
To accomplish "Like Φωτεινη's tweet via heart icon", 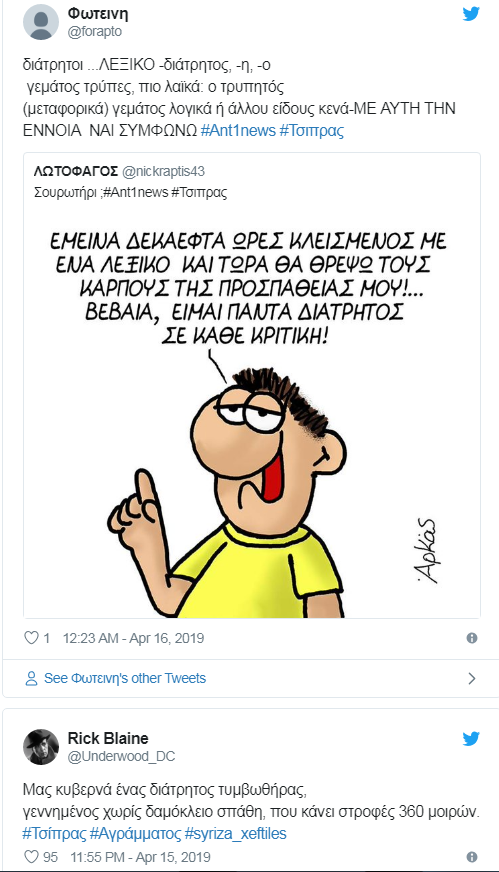I will tap(32, 638).
